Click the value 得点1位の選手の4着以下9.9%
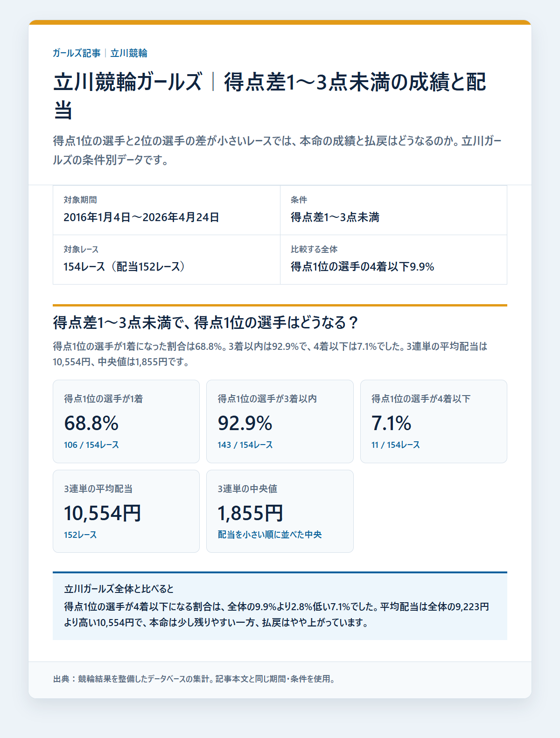The width and height of the screenshot is (560, 738). (363, 267)
